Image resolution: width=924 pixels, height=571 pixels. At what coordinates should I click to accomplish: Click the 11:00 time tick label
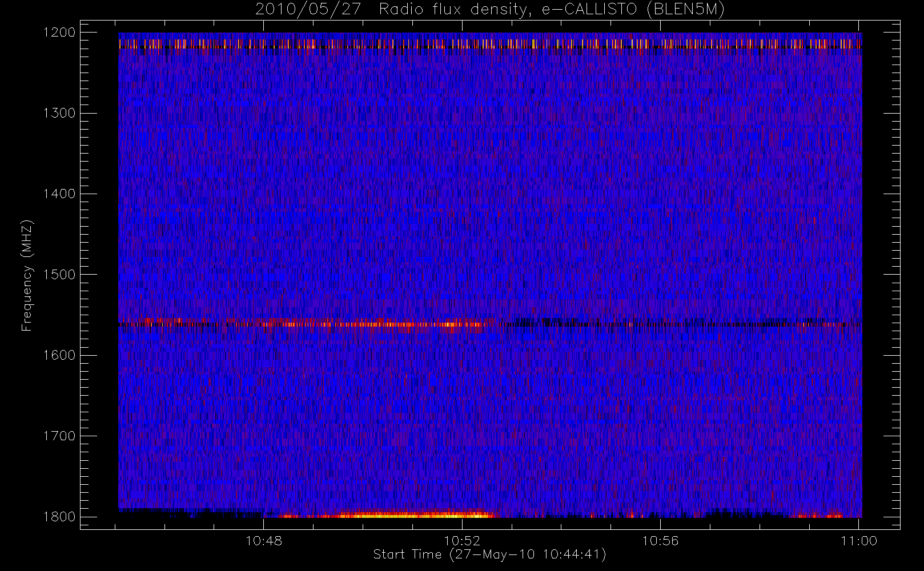(859, 541)
